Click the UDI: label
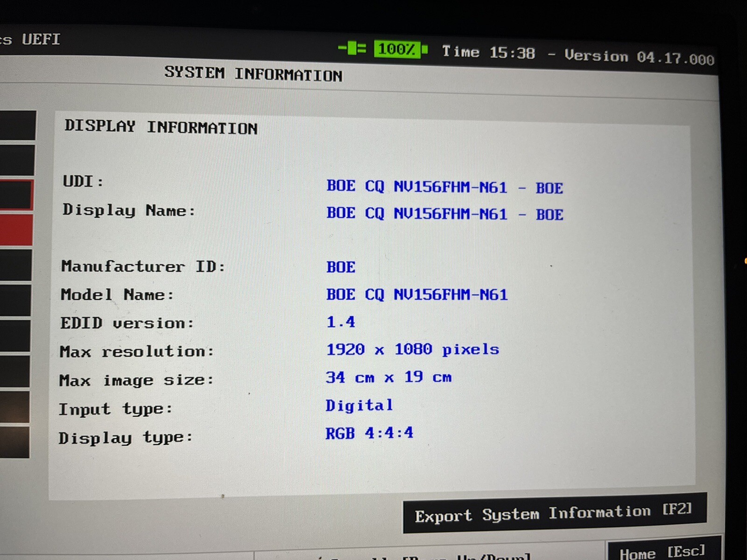747x560 pixels. coord(83,181)
